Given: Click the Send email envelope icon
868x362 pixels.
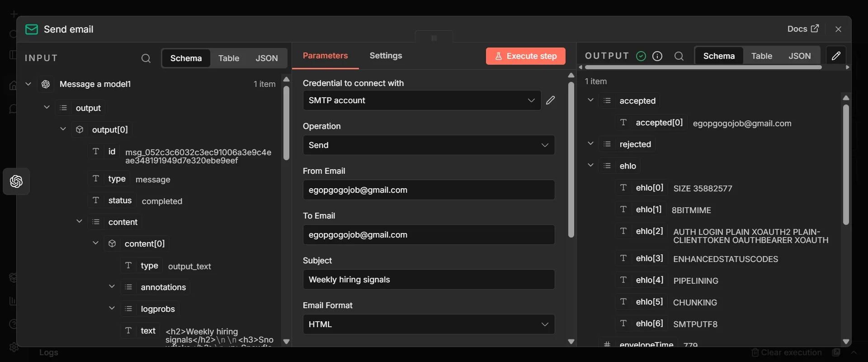Looking at the screenshot, I should coord(31,29).
